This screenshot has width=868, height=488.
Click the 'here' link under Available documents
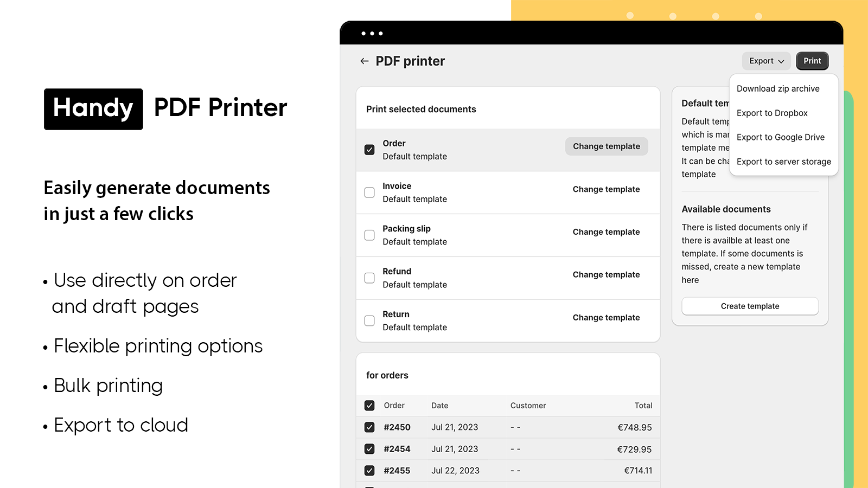690,280
